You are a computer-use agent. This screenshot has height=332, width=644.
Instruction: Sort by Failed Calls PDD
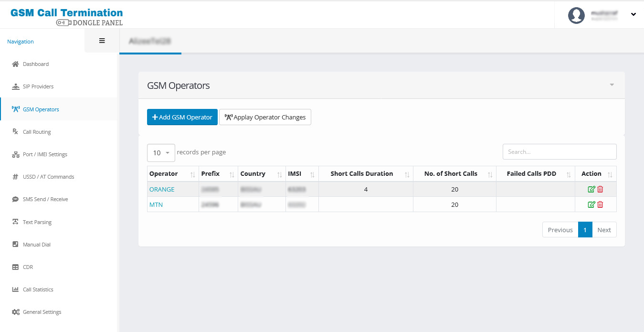click(x=536, y=174)
